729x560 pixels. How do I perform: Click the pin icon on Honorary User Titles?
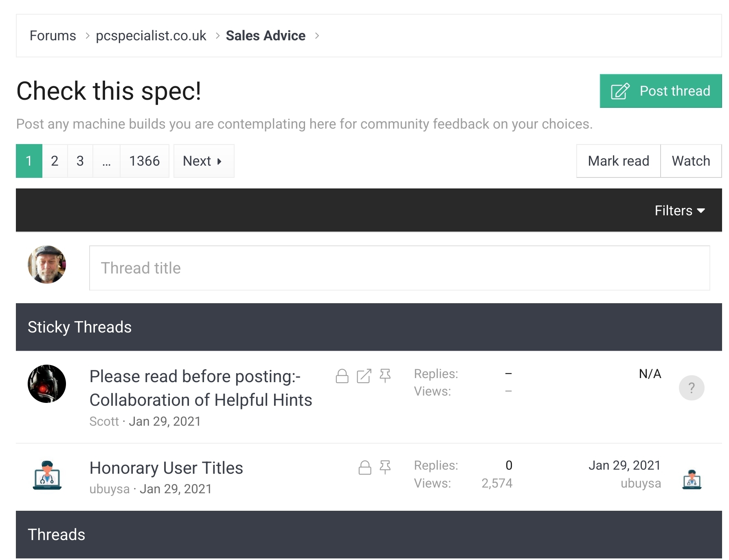385,468
